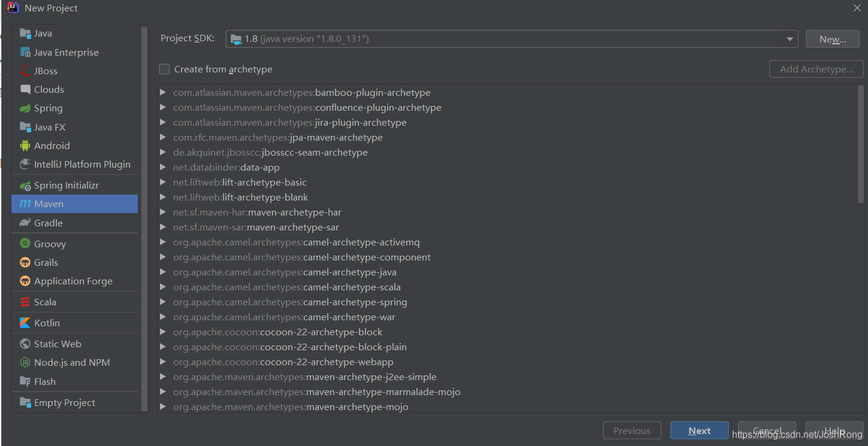The height and width of the screenshot is (446, 868).
Task: Click the Node.js and NPM icon
Action: pos(25,362)
